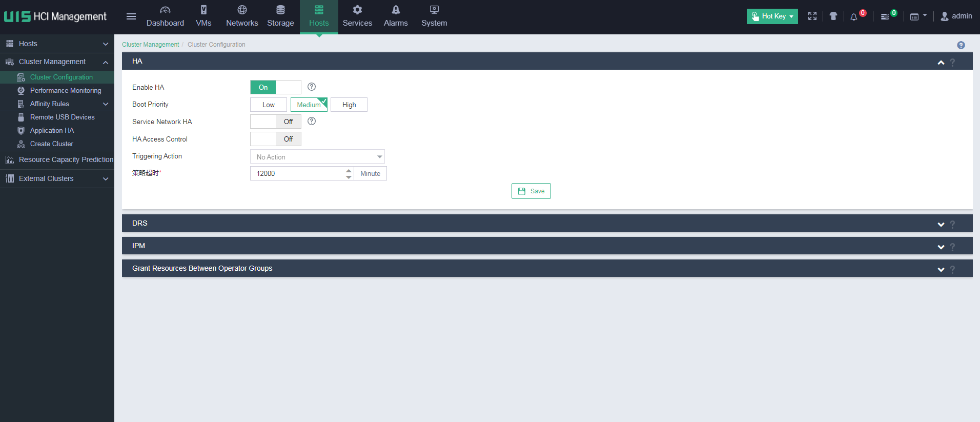This screenshot has height=422, width=980.
Task: Click Grant Resources panel help question mark
Action: click(x=953, y=269)
